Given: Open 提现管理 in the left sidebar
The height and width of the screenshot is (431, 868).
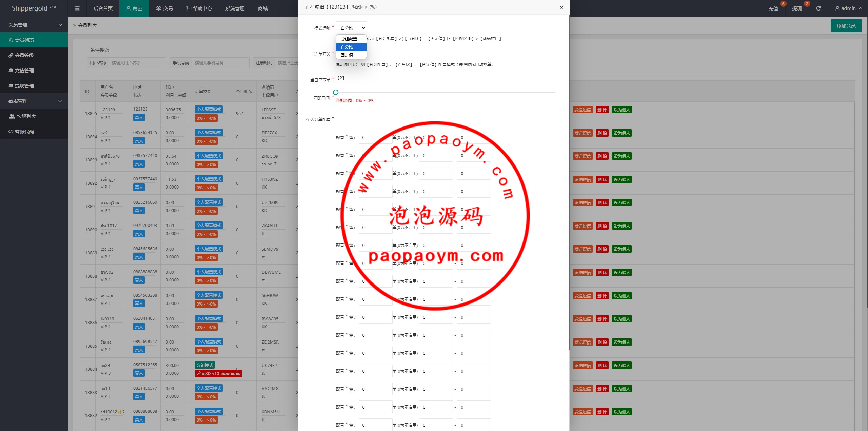Looking at the screenshot, I should (x=34, y=86).
